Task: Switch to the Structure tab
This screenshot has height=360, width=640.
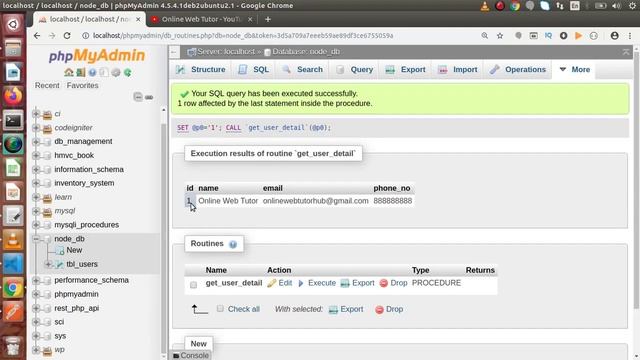Action: pos(201,69)
